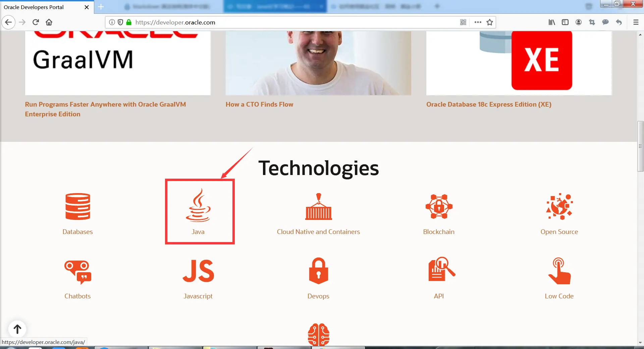Image resolution: width=644 pixels, height=349 pixels.
Task: Reload the current page
Action: coord(36,22)
